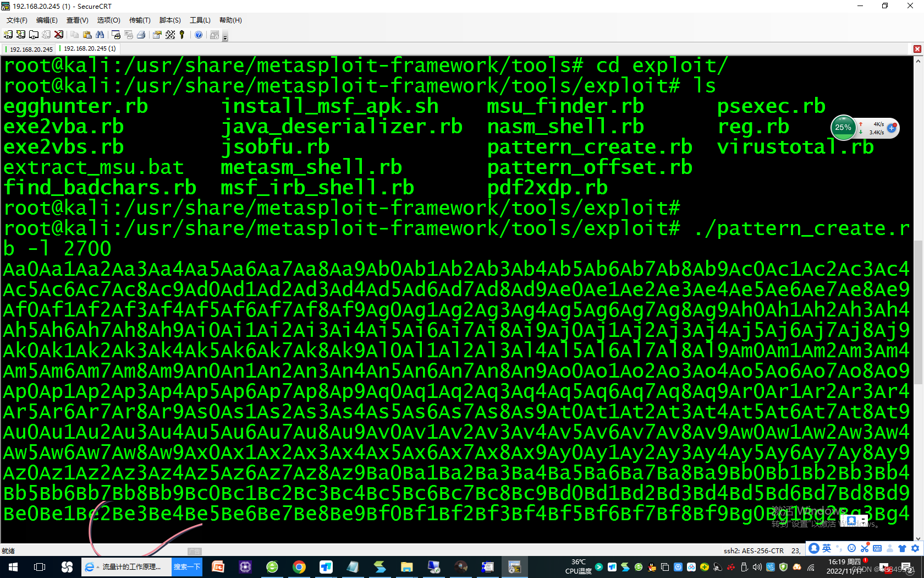
Task: Click the terminal scrollbar down arrow
Action: [x=918, y=539]
